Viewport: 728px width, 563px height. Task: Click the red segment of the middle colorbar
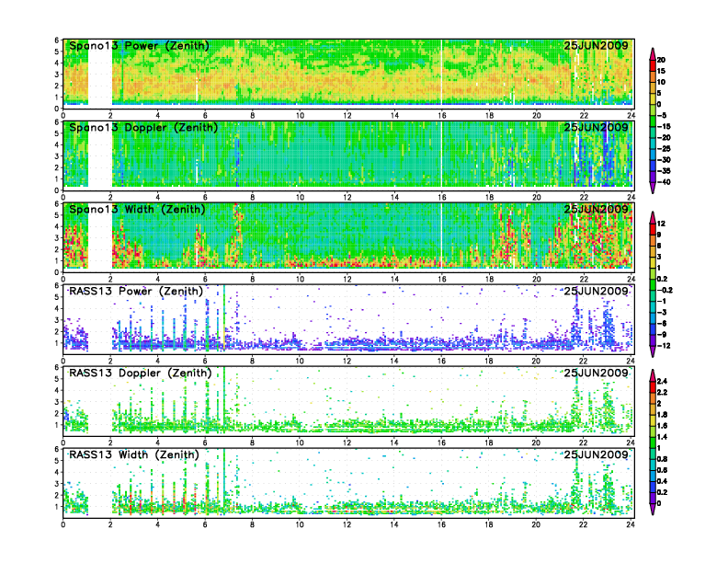pos(653,229)
